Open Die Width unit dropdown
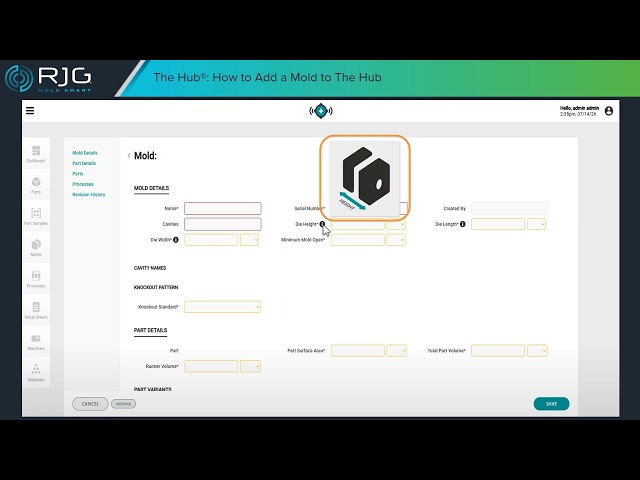Image resolution: width=640 pixels, height=480 pixels. click(249, 240)
